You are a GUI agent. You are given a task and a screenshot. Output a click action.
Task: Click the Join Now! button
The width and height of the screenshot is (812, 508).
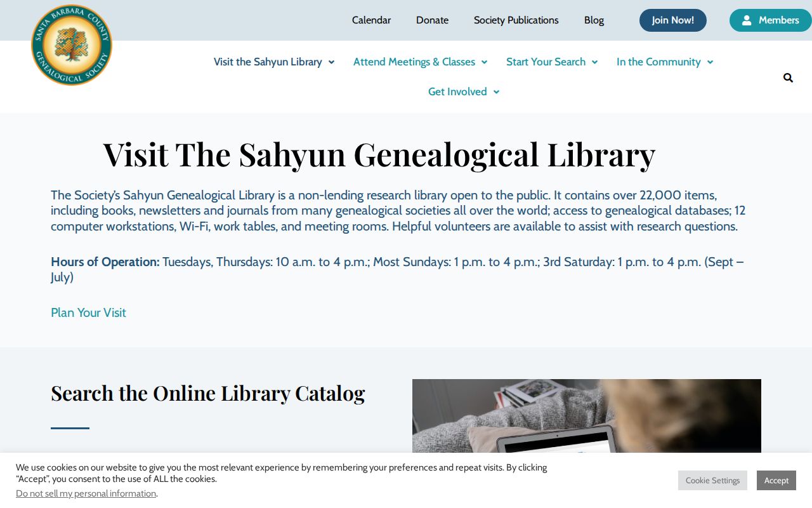pos(673,20)
